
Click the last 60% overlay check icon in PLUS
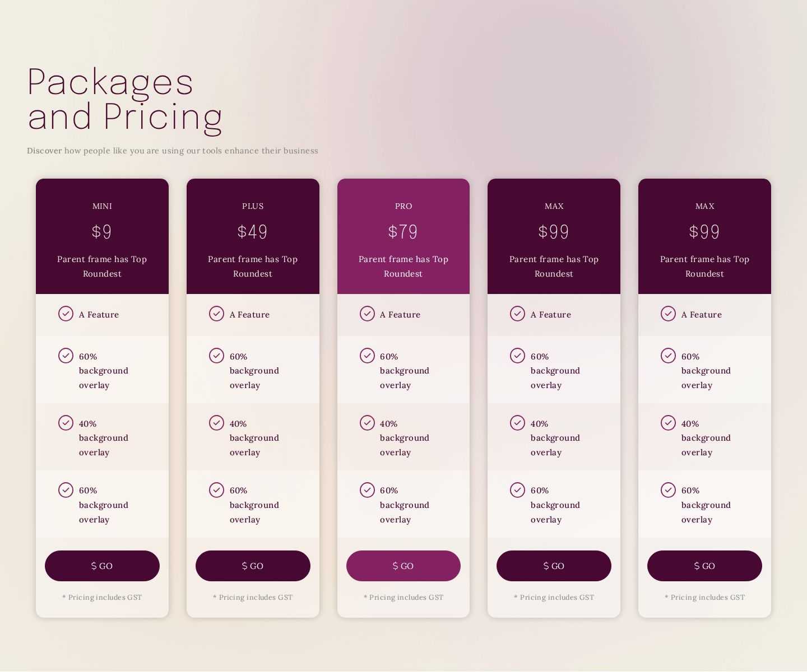point(216,490)
